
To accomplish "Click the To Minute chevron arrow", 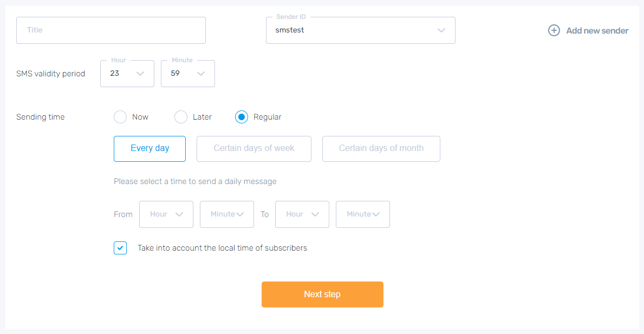I will click(376, 214).
